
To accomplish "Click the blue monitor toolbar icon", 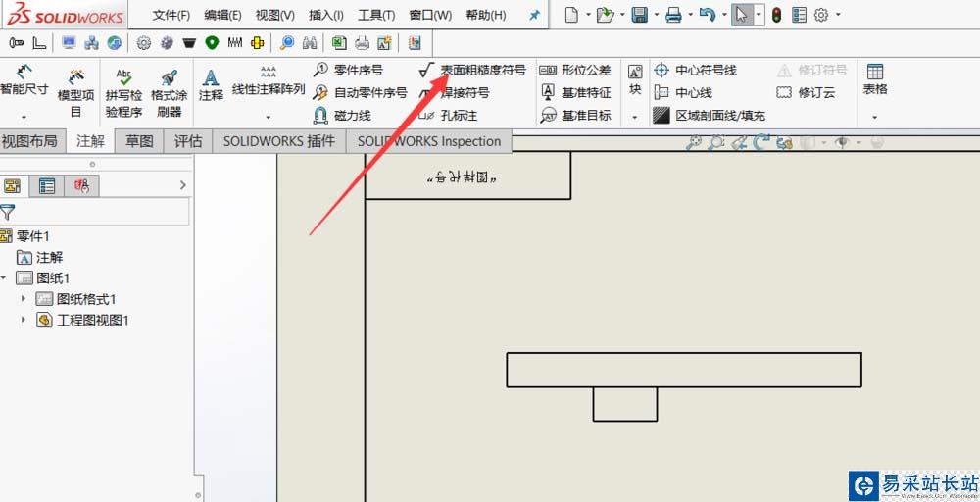I will (69, 42).
